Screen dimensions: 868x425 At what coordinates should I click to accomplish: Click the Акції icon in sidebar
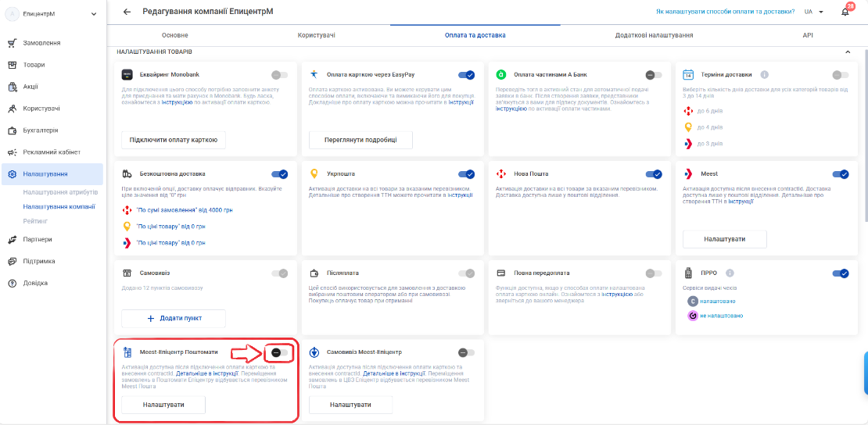(13, 87)
